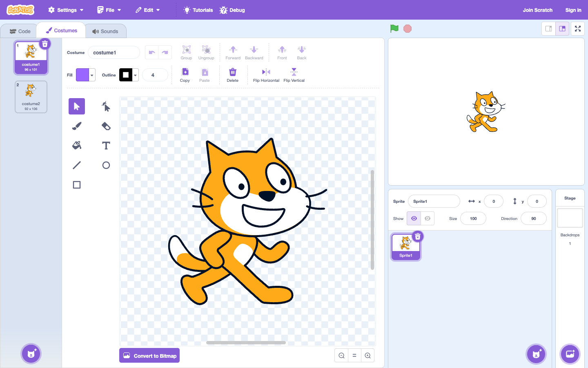
Task: Open Debug from the menu bar
Action: pos(232,10)
